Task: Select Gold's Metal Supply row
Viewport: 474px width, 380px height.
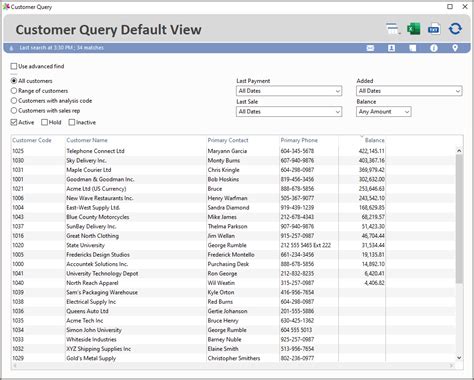Action: point(233,358)
